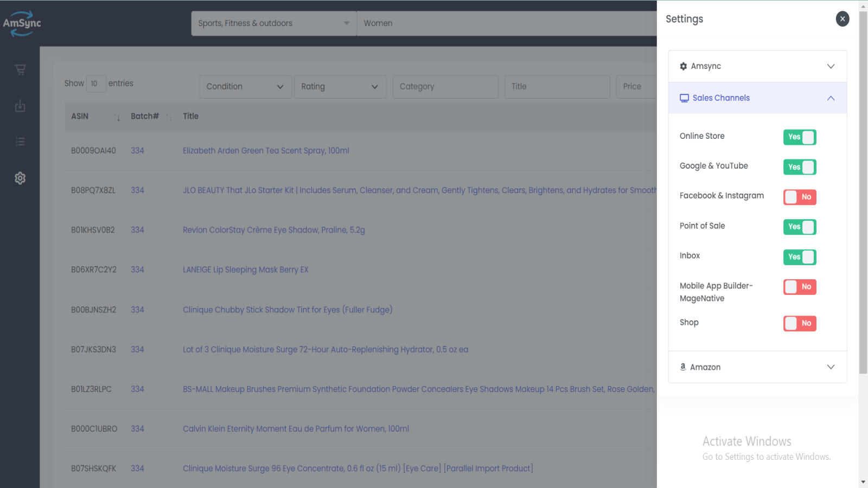
Task: Click the scrollbar up arrow
Action: point(863,5)
